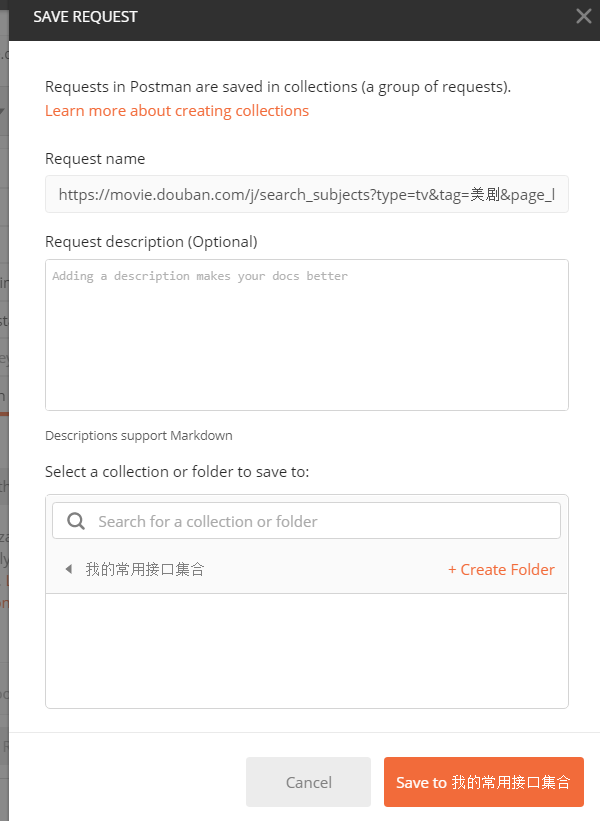600x821 pixels.
Task: Click the Descriptions support Markdown note
Action: [139, 436]
